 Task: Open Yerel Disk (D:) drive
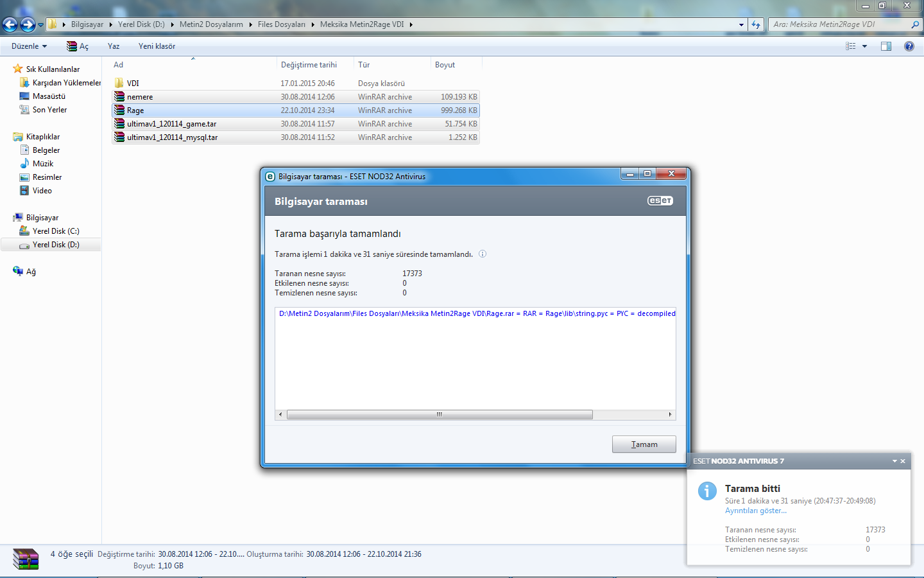click(56, 245)
